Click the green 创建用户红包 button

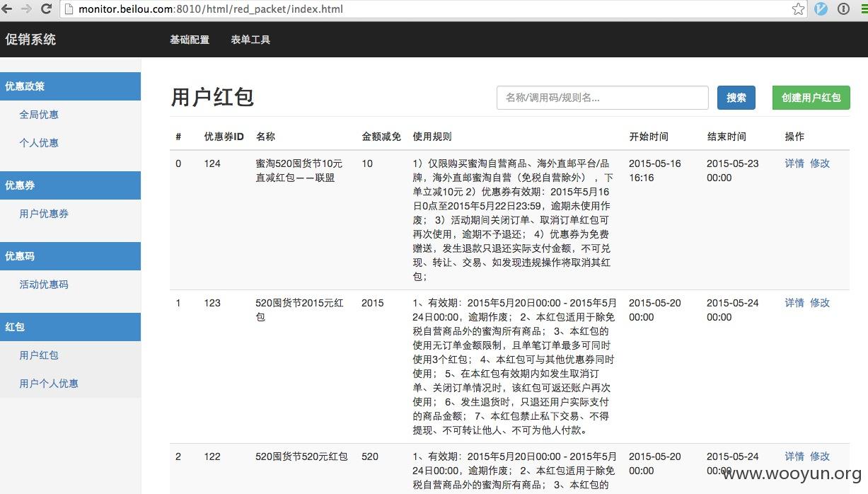point(811,98)
